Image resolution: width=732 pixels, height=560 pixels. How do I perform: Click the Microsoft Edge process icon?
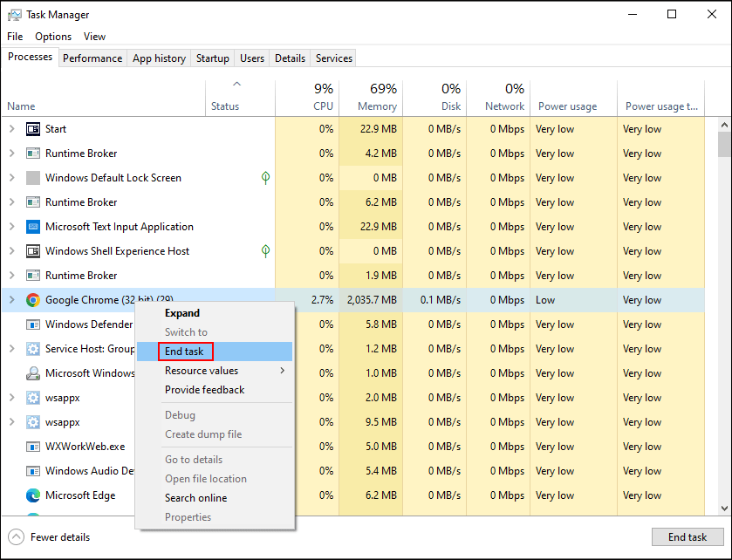pos(33,495)
